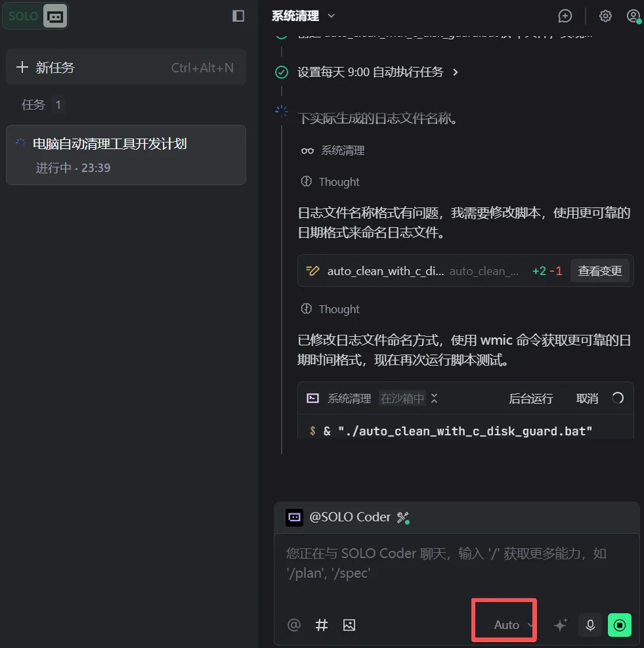644x648 pixels.
Task: Click the green check icon beside 设置每天 9:00
Action: coord(282,72)
